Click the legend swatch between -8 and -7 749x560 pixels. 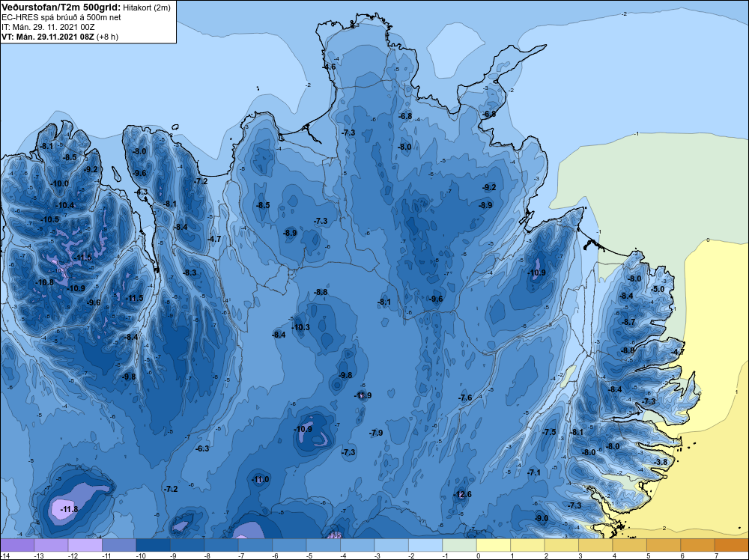tap(221, 545)
